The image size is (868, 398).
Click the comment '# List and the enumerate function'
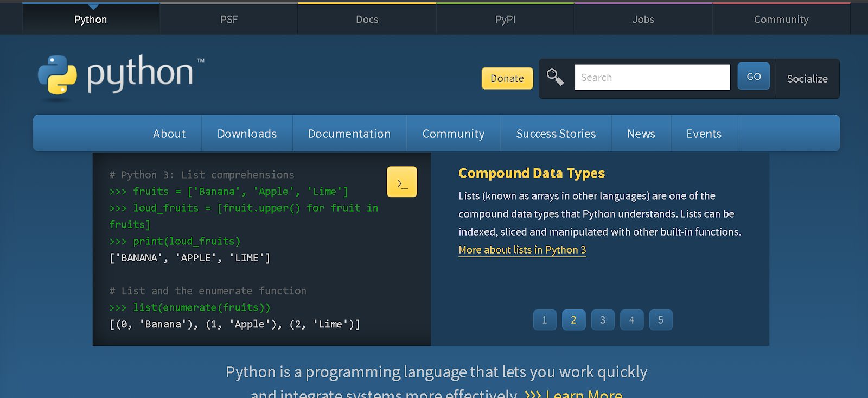pyautogui.click(x=208, y=291)
